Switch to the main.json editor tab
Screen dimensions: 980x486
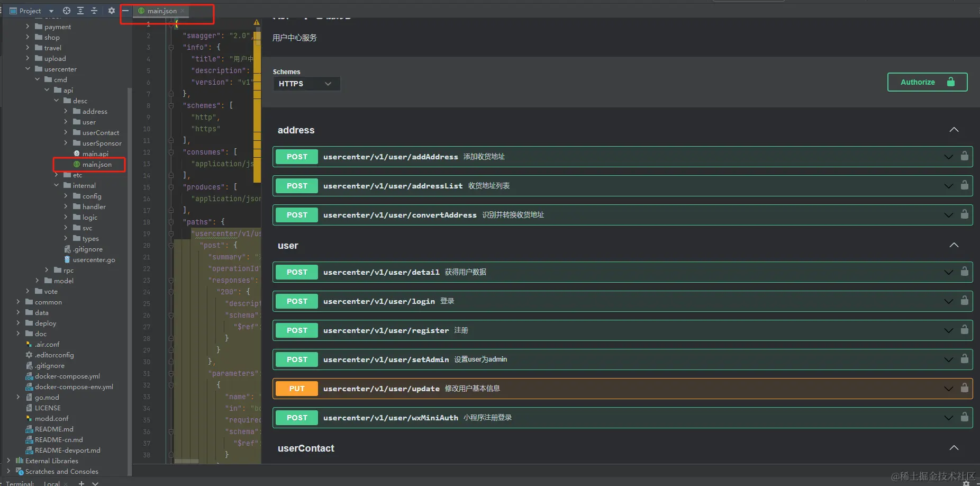point(162,11)
